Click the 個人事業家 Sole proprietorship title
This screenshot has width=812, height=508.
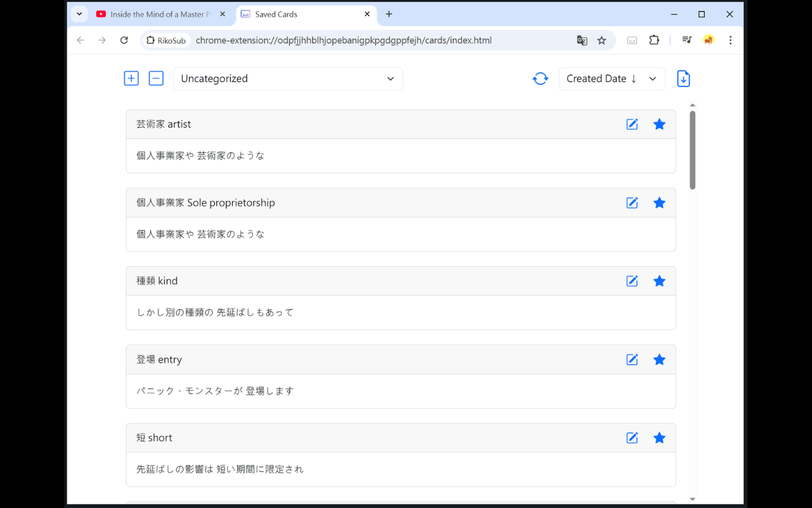206,203
